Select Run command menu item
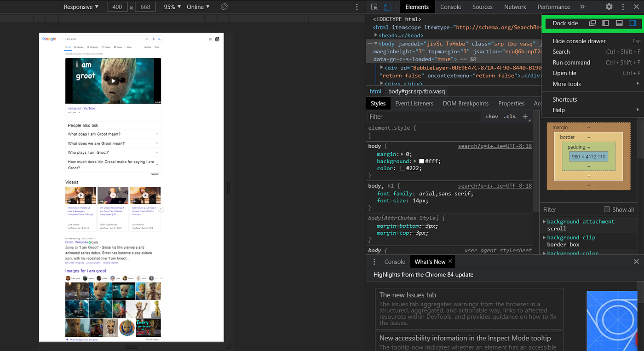The height and width of the screenshot is (351, 644). coord(592,63)
